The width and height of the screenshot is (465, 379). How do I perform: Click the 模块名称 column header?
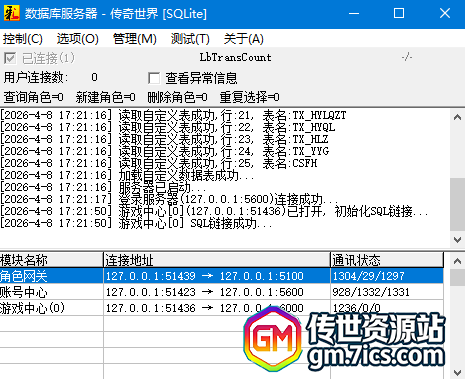(x=51, y=260)
